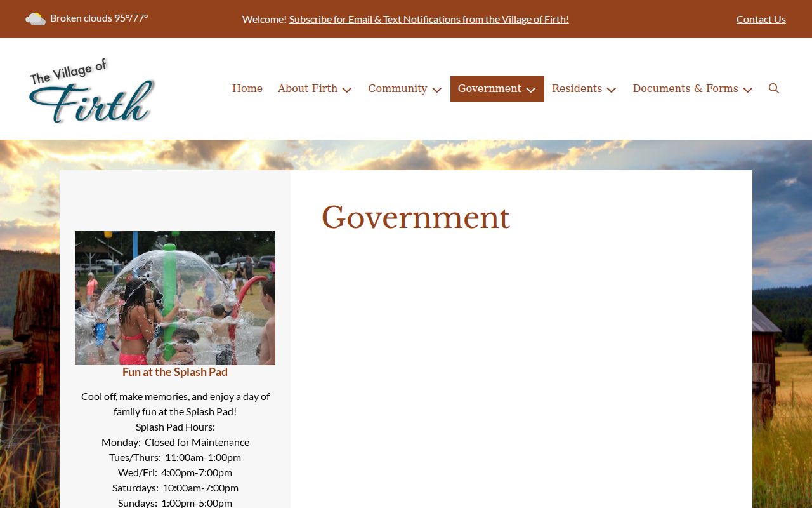The image size is (812, 508).
Task: Select the Government menu item
Action: 490,88
